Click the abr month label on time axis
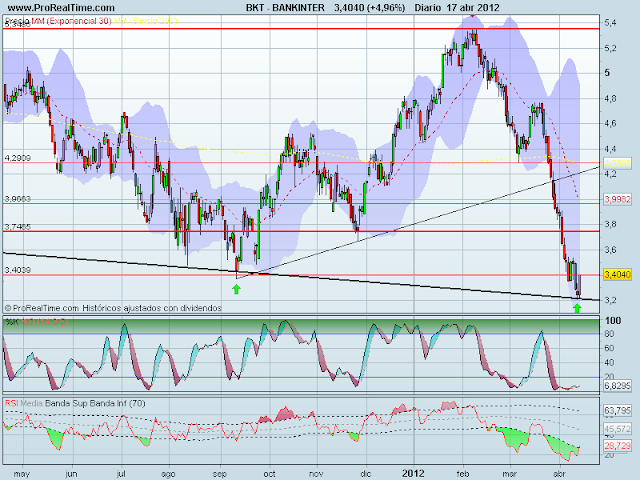640x480 pixels. [x=559, y=474]
